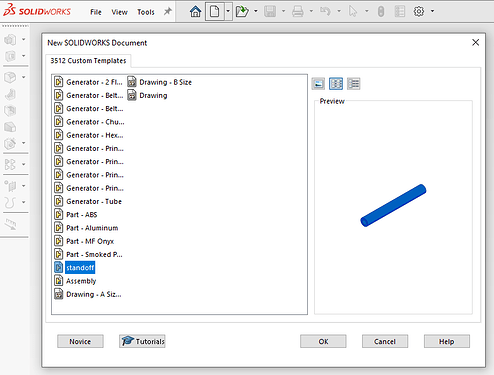Viewport: 494px width, 375px height.
Task: Click the Select cursor icon
Action: (x=353, y=12)
